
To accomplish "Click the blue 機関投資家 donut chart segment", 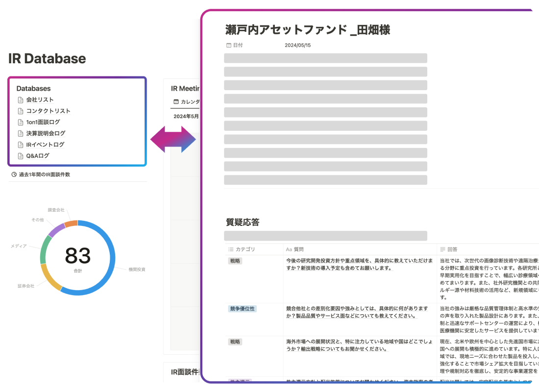I will click(x=111, y=265).
